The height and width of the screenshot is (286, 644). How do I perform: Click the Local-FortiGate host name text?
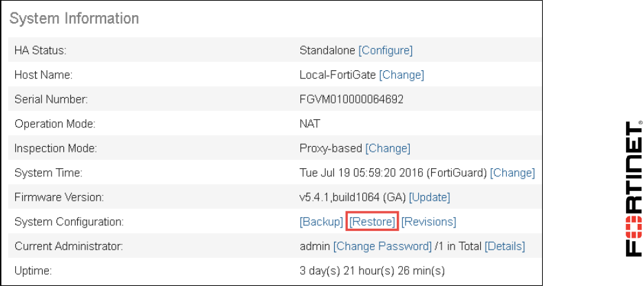coord(337,75)
